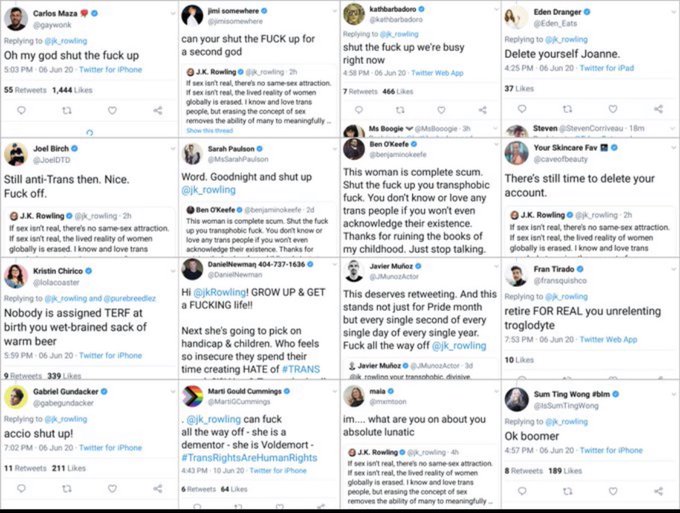Share Carlos Maza's tweet
This screenshot has height=513, width=680.
tap(158, 110)
